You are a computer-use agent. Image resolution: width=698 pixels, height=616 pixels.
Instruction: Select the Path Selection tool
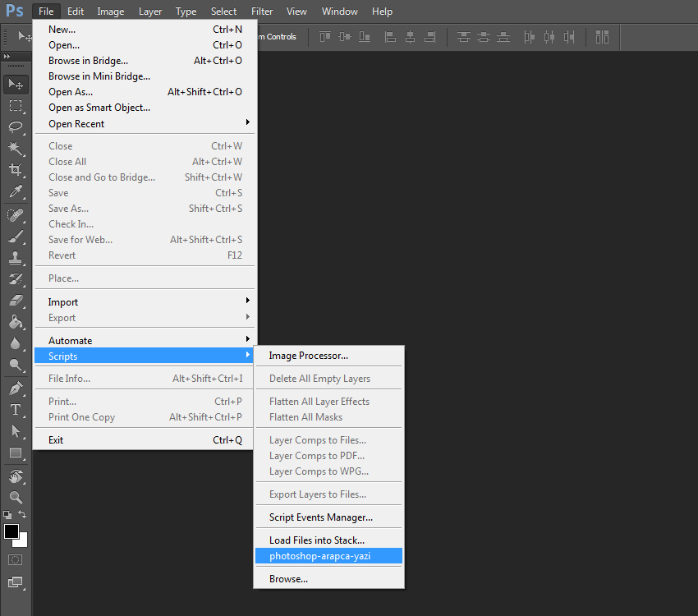16,431
